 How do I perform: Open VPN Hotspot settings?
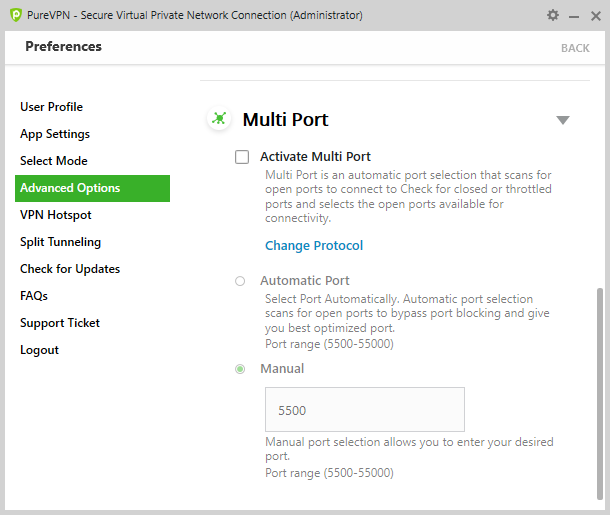(x=56, y=215)
